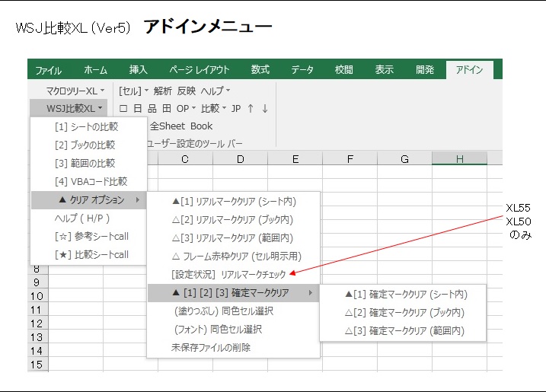The height and width of the screenshot is (392, 546).
Task: Open the マクロツリーXL dropdown
Action: [70, 91]
